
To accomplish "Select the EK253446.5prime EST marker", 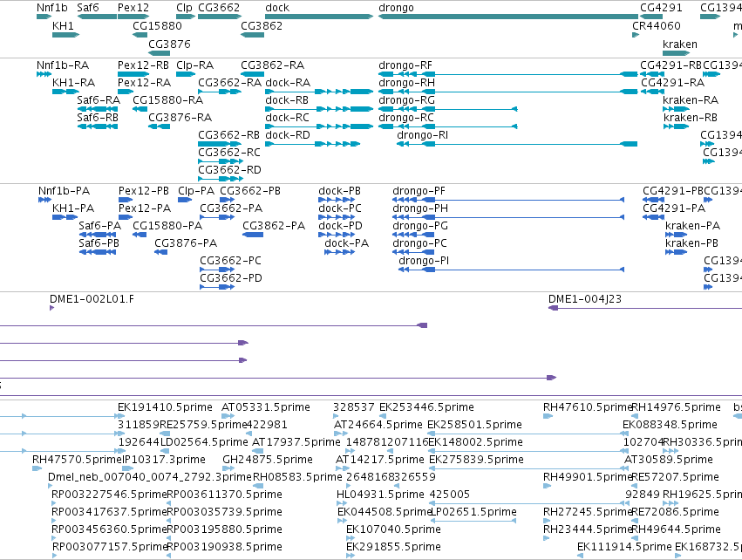I will tap(383, 416).
